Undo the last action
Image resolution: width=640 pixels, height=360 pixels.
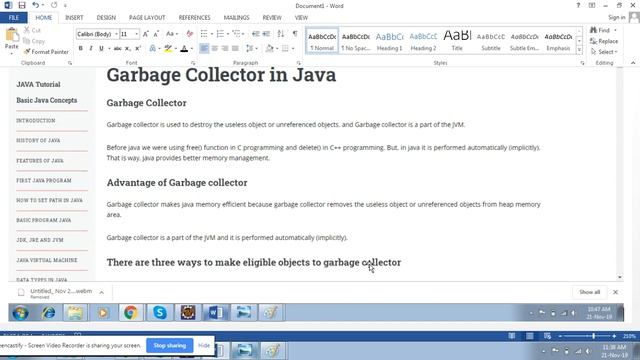point(36,5)
